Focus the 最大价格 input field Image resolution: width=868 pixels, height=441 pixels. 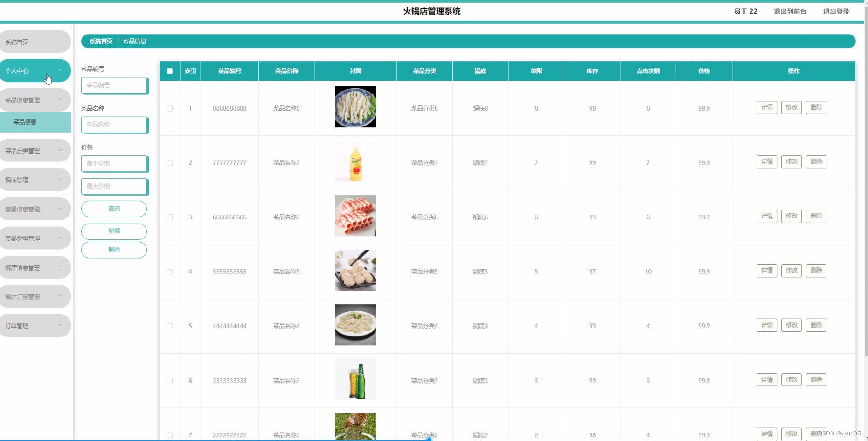click(115, 186)
